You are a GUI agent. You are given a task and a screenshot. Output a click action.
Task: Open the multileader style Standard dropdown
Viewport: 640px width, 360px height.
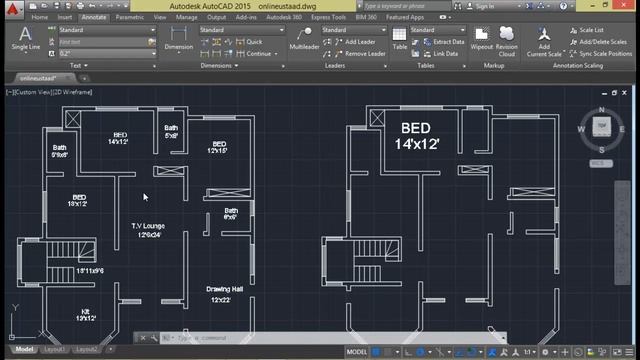(x=354, y=30)
